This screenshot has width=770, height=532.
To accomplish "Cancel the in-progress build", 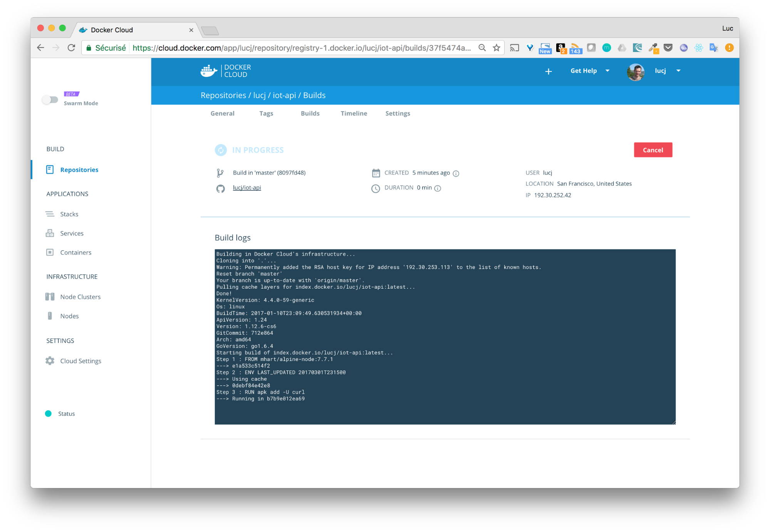I will click(653, 150).
